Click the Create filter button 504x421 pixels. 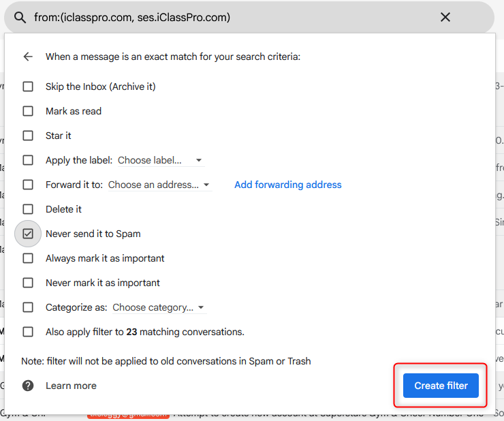click(x=441, y=386)
